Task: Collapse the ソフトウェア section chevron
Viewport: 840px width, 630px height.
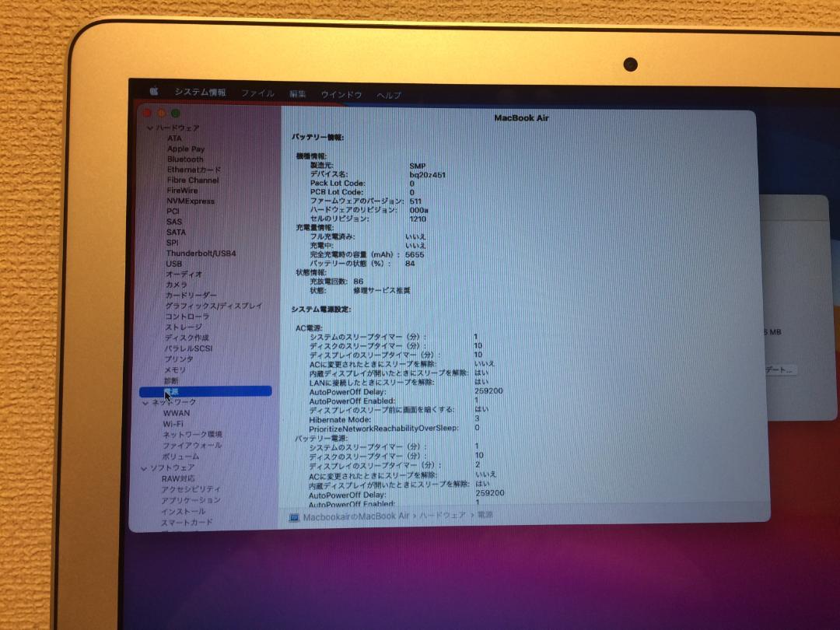Action: tap(144, 468)
